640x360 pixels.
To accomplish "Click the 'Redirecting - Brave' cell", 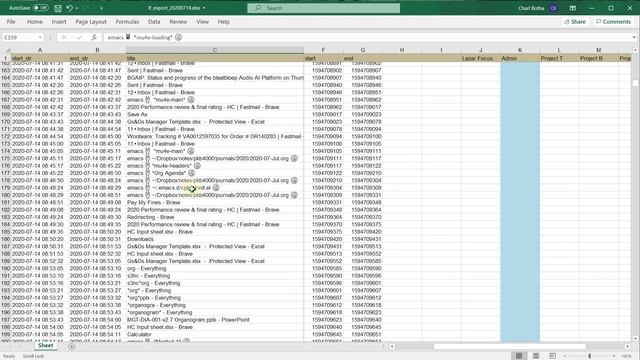I will pyautogui.click(x=215, y=217).
